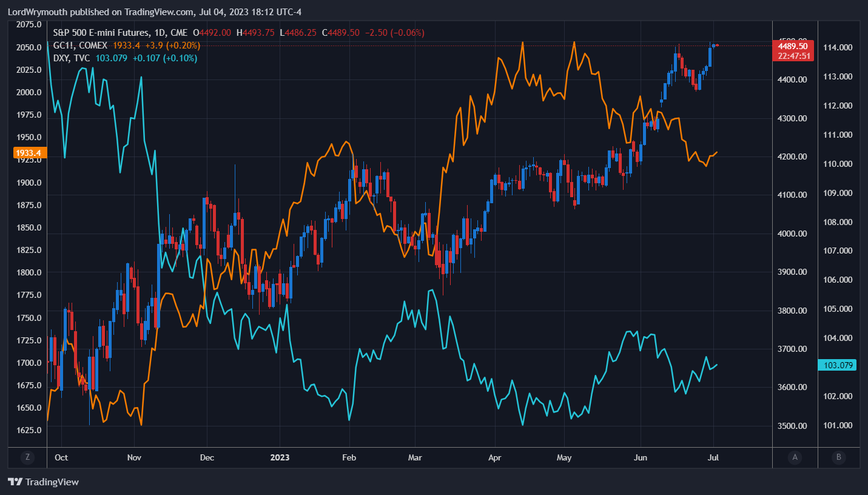Select DXY change text +0.107 (+0.10%)
Viewport: 868px width, 495px height.
pos(165,58)
